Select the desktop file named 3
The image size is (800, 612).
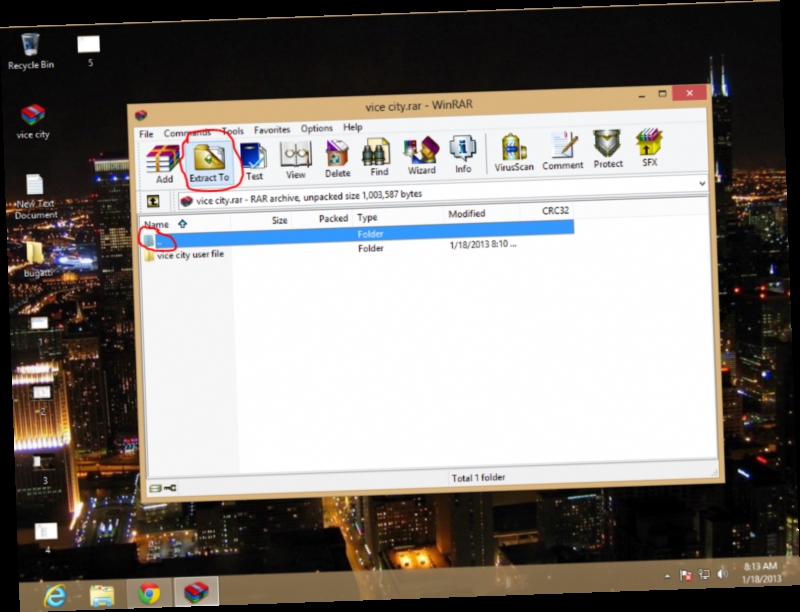44,469
